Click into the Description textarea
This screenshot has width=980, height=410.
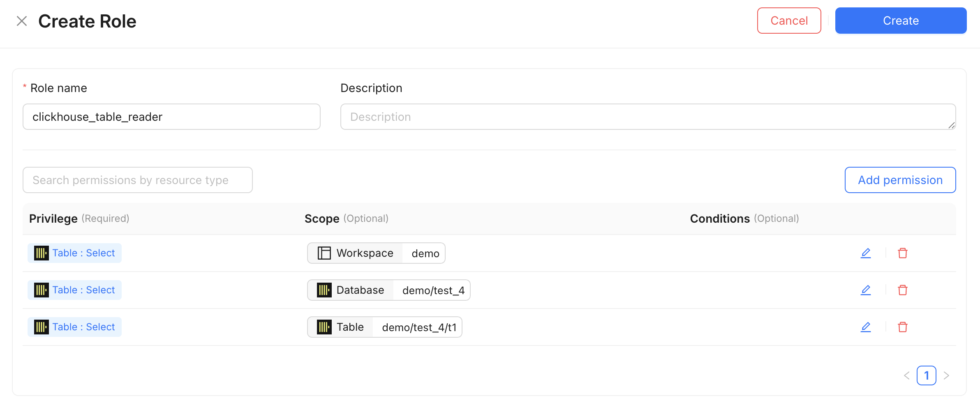pyautogui.click(x=648, y=117)
